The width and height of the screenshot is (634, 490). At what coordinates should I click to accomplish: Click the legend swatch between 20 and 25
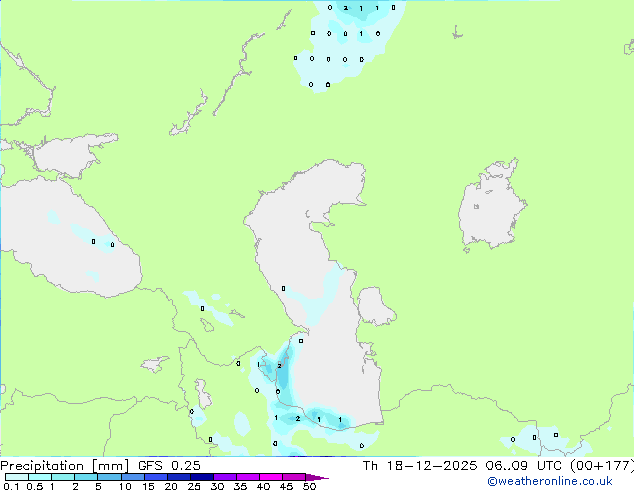click(179, 477)
